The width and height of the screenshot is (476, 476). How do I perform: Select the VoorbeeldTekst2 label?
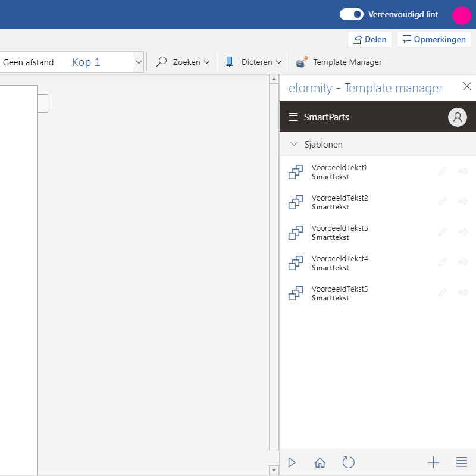[x=340, y=198]
